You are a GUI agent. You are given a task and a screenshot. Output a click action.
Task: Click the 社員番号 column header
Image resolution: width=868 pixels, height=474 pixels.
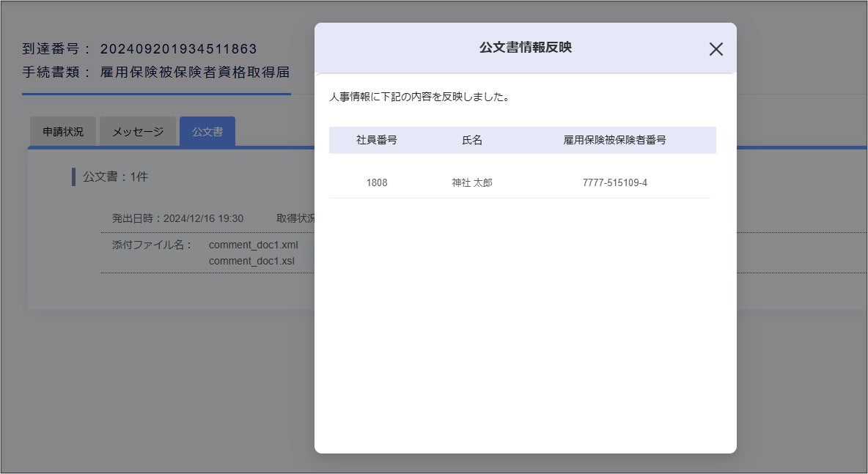coord(376,140)
